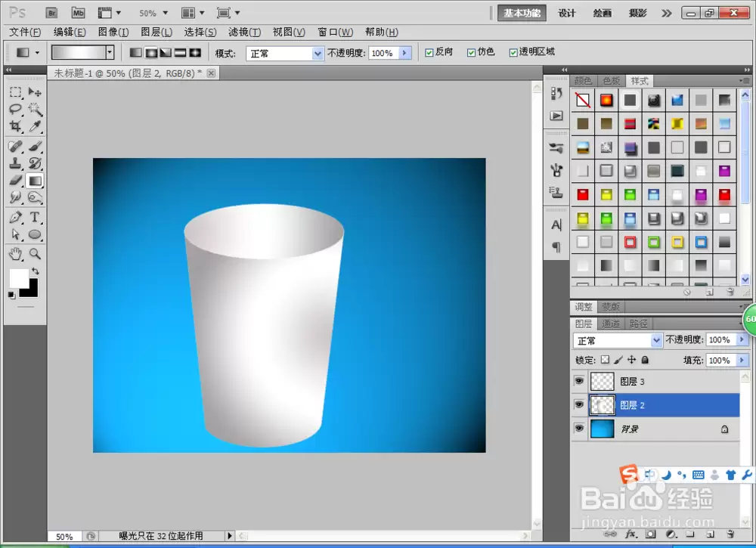Select the Gradient tool in toolbox
The width and height of the screenshot is (756, 548).
pos(35,181)
